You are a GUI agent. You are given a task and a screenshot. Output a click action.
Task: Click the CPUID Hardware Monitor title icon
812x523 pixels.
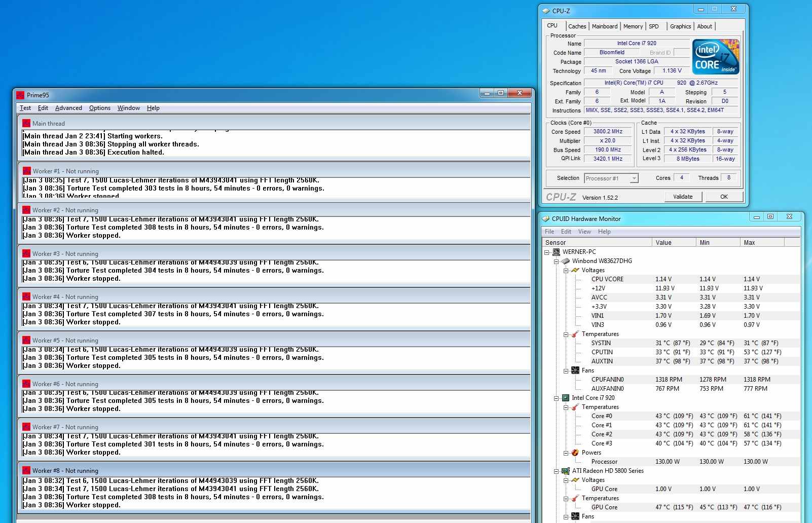tap(546, 219)
